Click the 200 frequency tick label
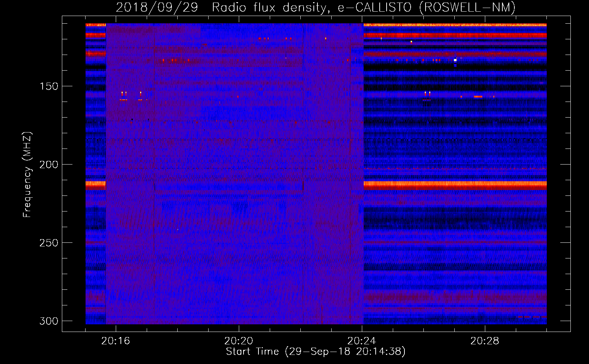 pos(49,165)
